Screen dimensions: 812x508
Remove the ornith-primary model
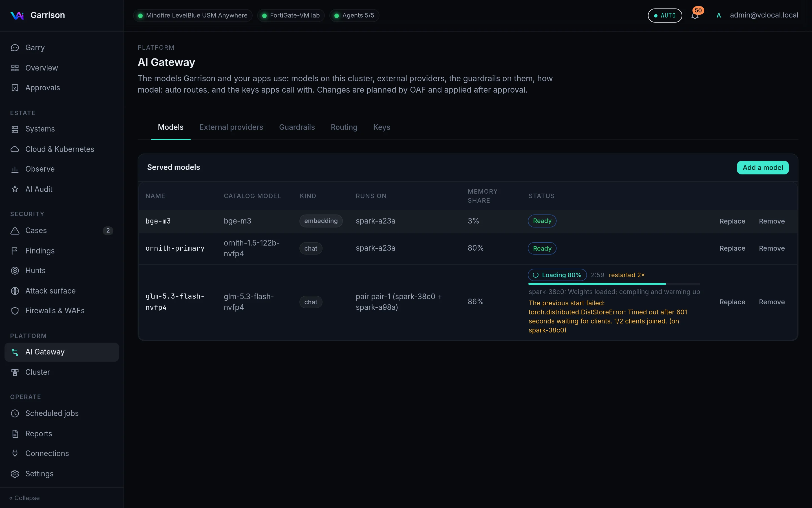[772, 248]
